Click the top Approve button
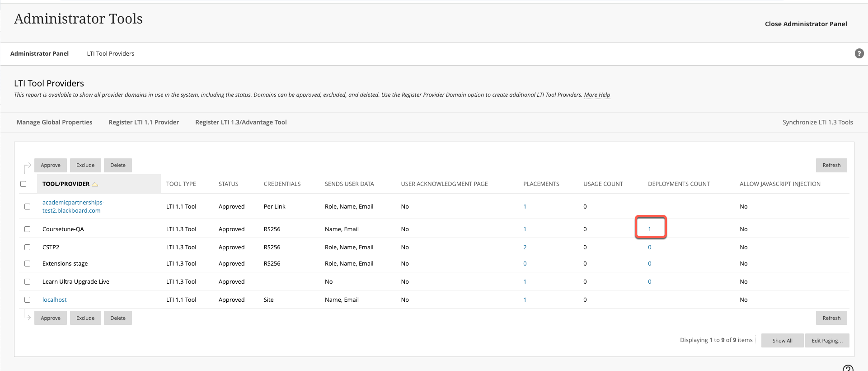This screenshot has height=371, width=868. 51,165
